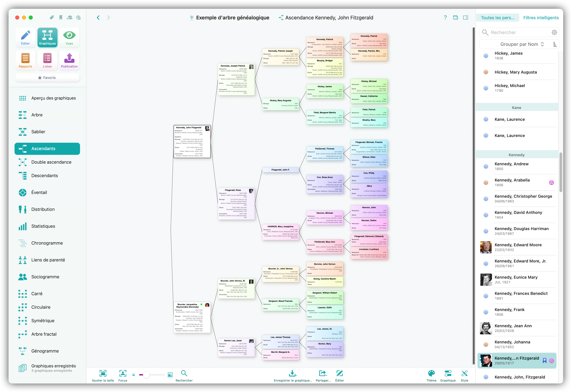Click the tag icon in title bar

pos(52,18)
